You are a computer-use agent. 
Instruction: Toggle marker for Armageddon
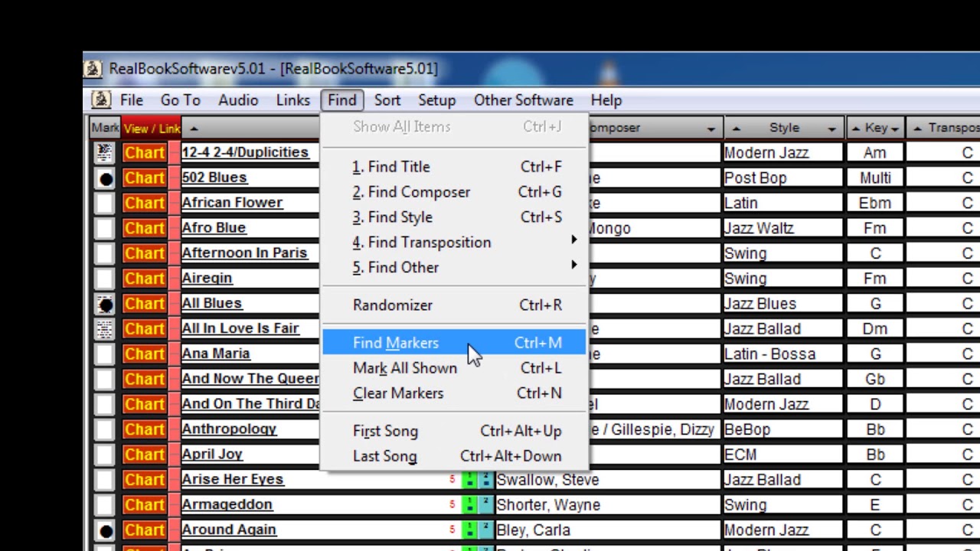pyautogui.click(x=105, y=505)
